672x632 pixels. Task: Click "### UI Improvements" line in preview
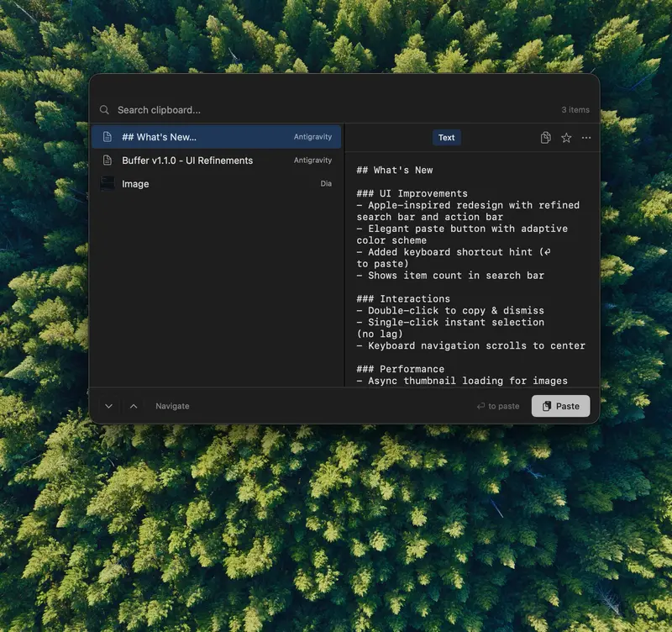pos(412,193)
